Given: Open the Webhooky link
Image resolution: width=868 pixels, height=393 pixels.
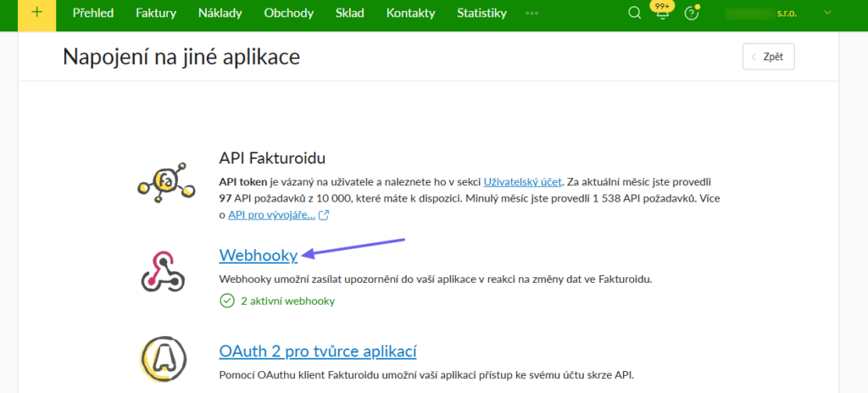Looking at the screenshot, I should (x=259, y=255).
